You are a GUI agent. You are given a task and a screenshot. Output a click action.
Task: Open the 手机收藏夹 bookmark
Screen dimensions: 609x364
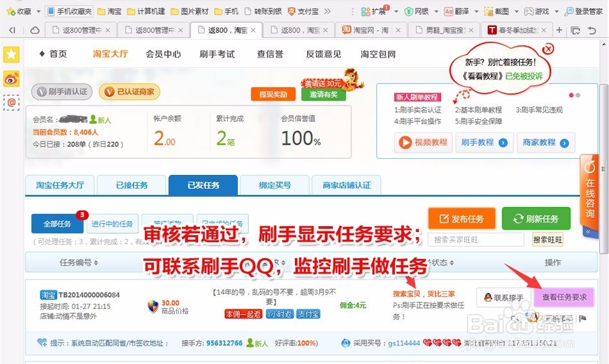pos(69,12)
